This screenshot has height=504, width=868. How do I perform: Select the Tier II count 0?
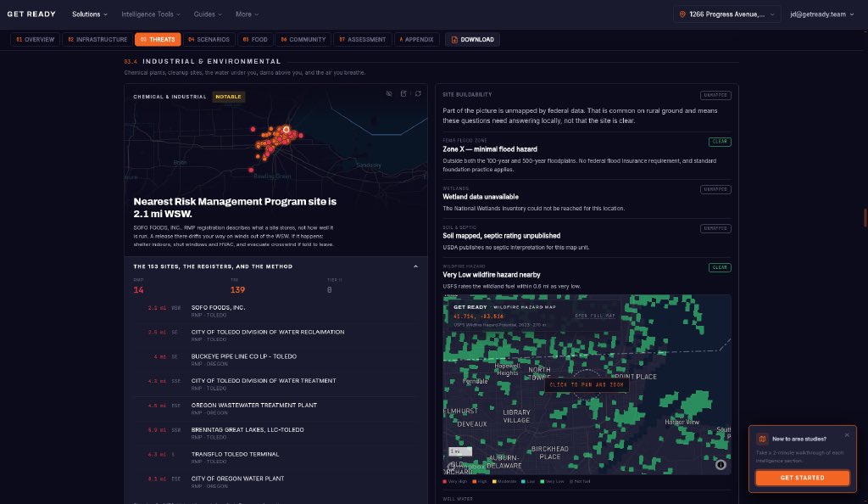330,289
